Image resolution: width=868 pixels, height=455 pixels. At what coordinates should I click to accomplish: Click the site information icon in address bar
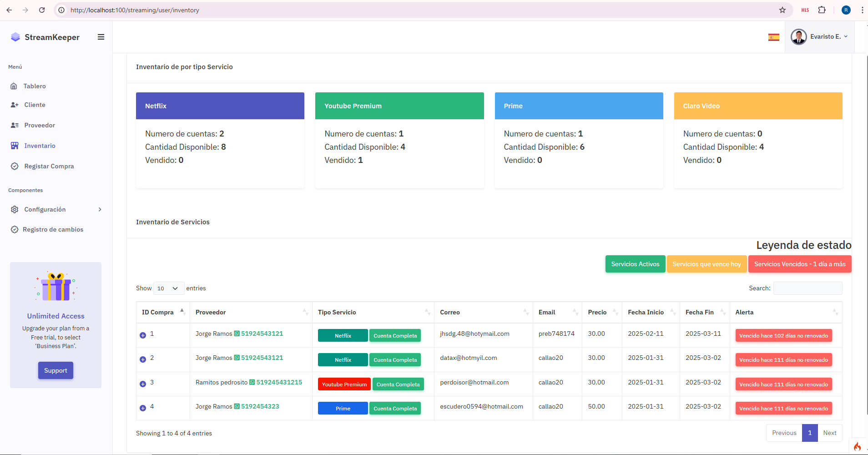coord(61,10)
